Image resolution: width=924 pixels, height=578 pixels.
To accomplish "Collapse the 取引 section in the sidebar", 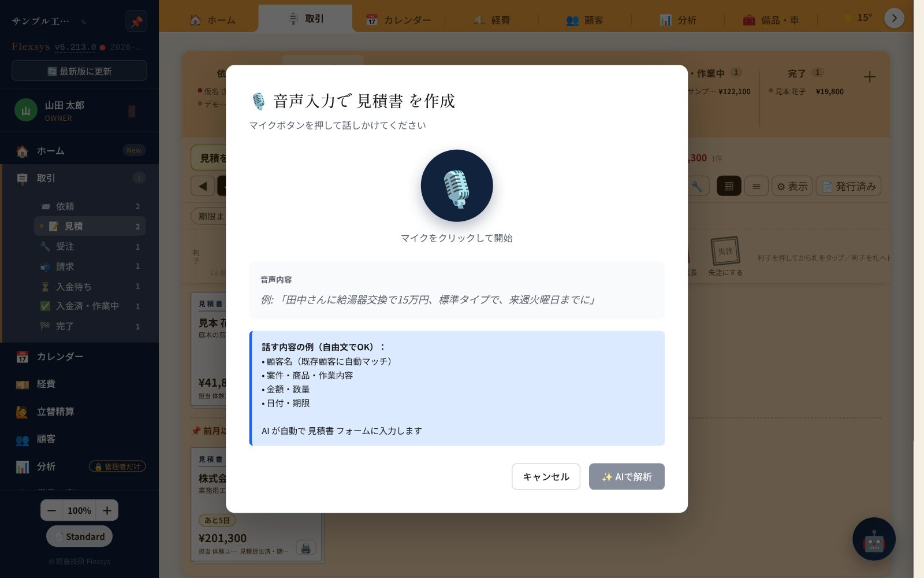I will (80, 178).
